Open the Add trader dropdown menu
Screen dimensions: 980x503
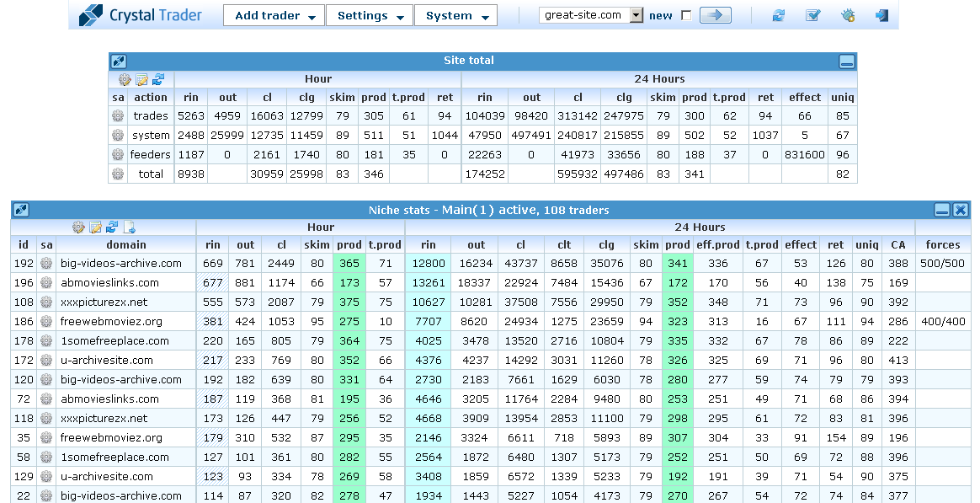[274, 16]
